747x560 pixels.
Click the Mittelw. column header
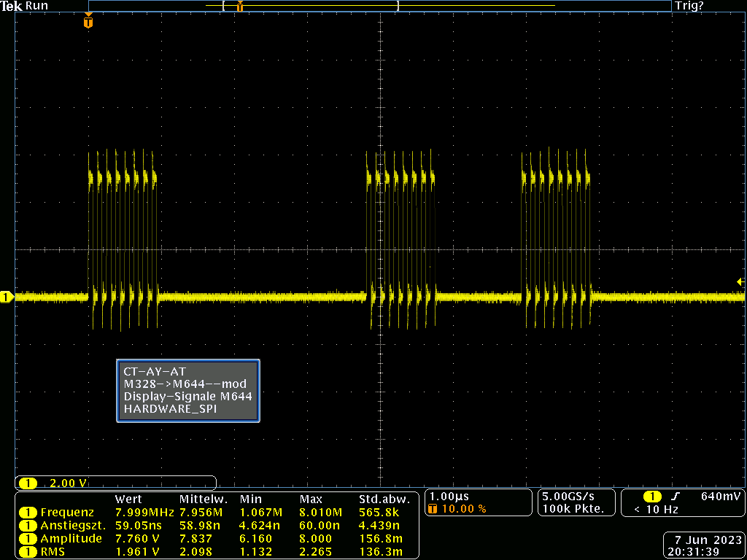(x=204, y=499)
